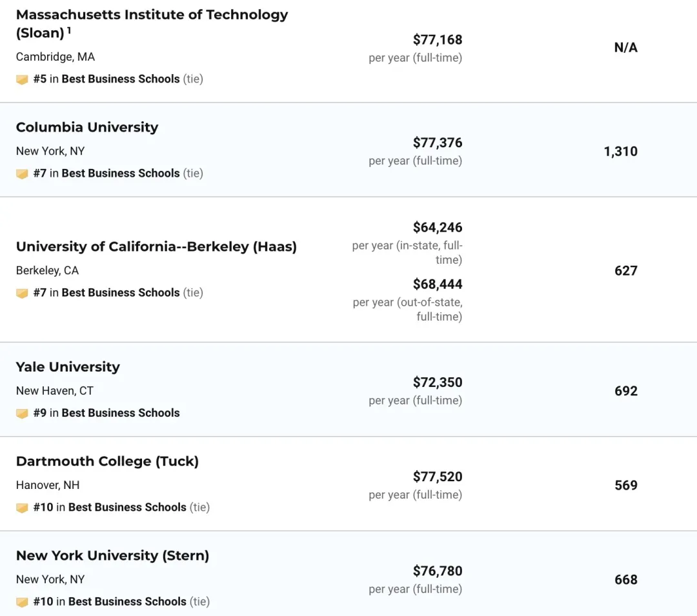Screen dimensions: 697x616
Task: Click the N/A enrollment value for MIT
Action: click(x=625, y=47)
